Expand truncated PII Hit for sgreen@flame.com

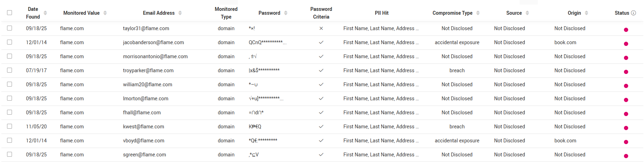(x=417, y=155)
